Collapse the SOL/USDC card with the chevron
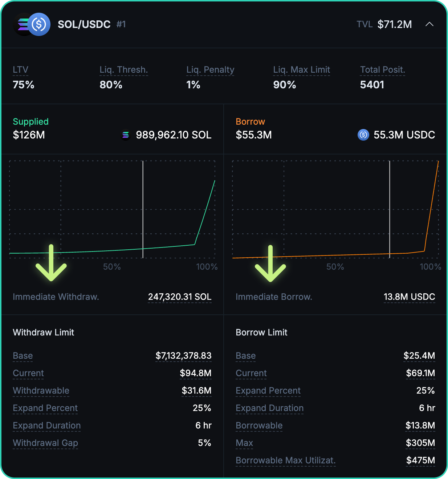 pos(430,24)
